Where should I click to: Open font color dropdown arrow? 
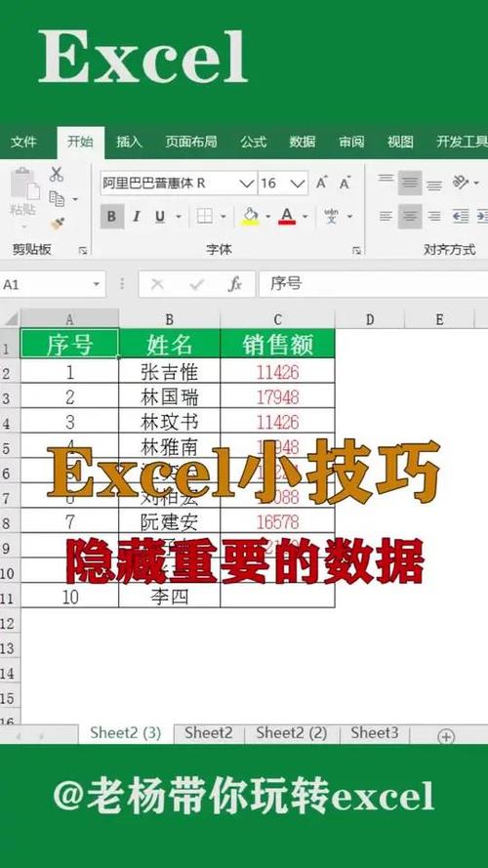coord(305,217)
